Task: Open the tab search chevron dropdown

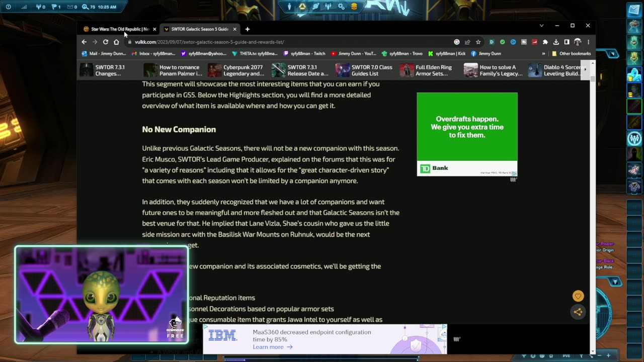Action: coord(541,25)
